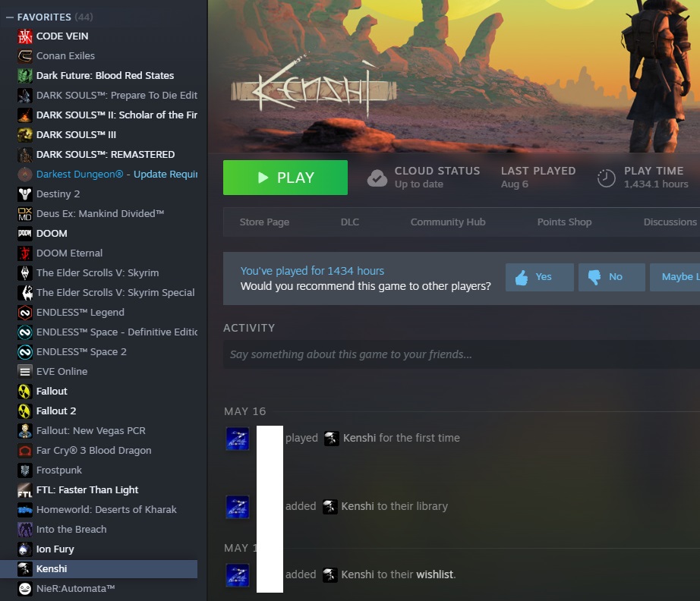Click the cloud status icon
The image size is (700, 601).
(x=377, y=178)
